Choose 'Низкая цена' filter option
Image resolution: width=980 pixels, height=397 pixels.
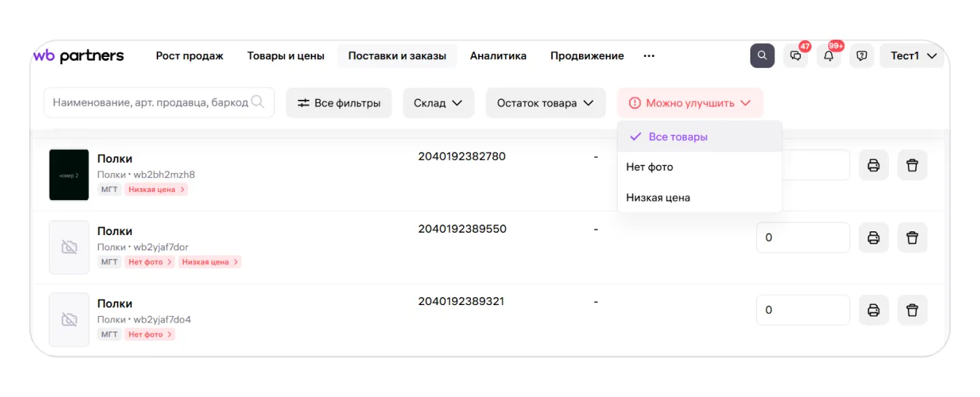click(x=658, y=198)
